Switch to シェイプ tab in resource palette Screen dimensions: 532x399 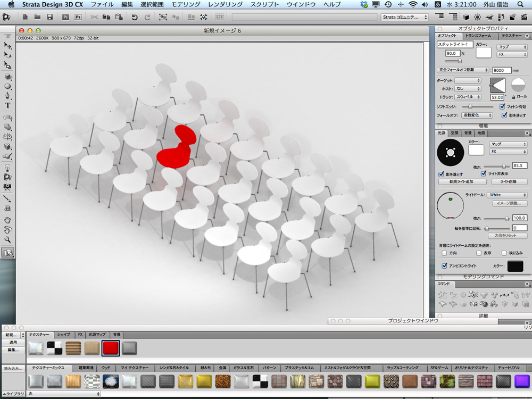click(x=63, y=335)
